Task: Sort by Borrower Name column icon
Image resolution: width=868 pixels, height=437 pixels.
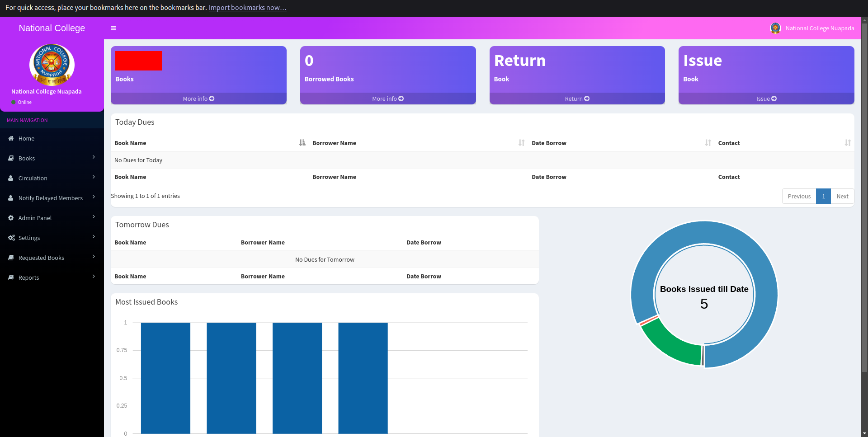Action: click(x=521, y=143)
